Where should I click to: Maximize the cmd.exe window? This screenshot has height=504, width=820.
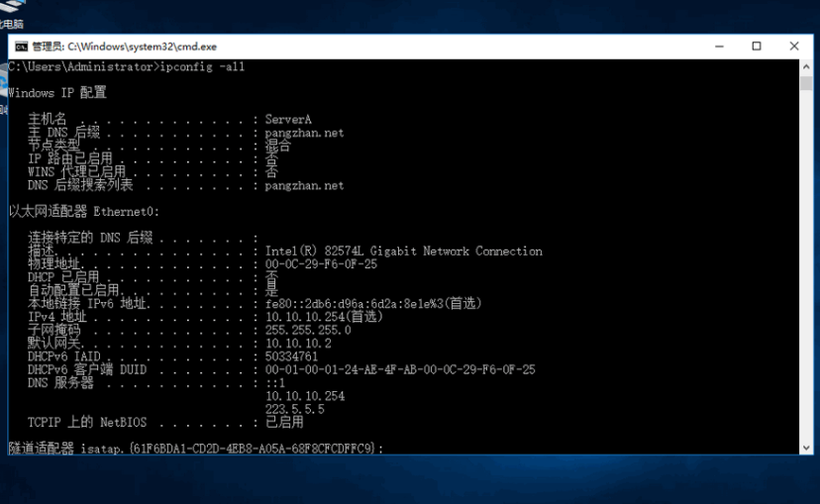pos(757,47)
